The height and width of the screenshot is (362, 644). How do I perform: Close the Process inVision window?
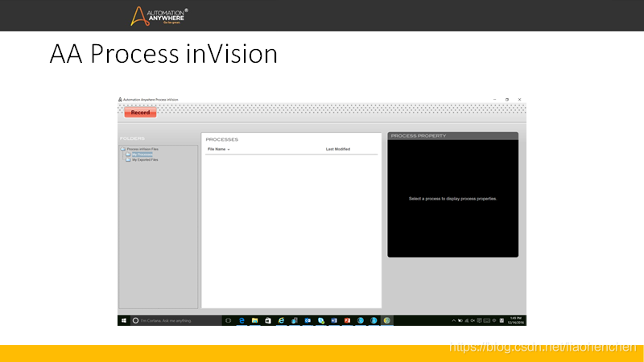coord(519,99)
